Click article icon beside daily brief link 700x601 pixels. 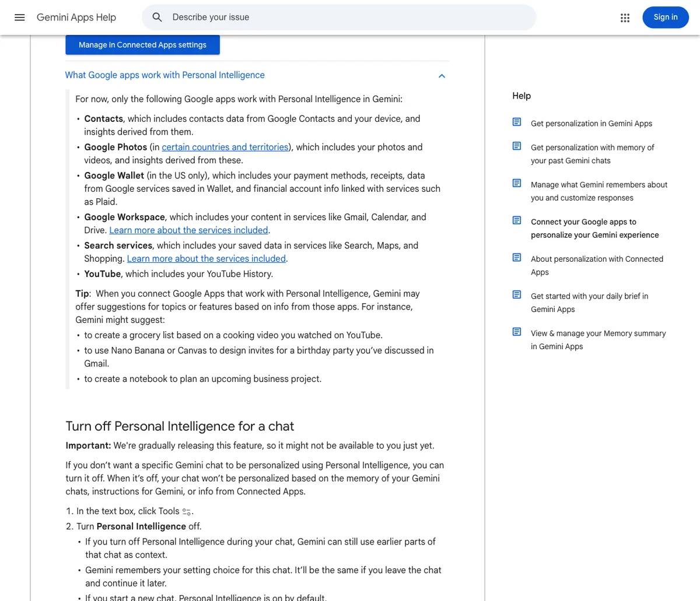[x=517, y=294]
